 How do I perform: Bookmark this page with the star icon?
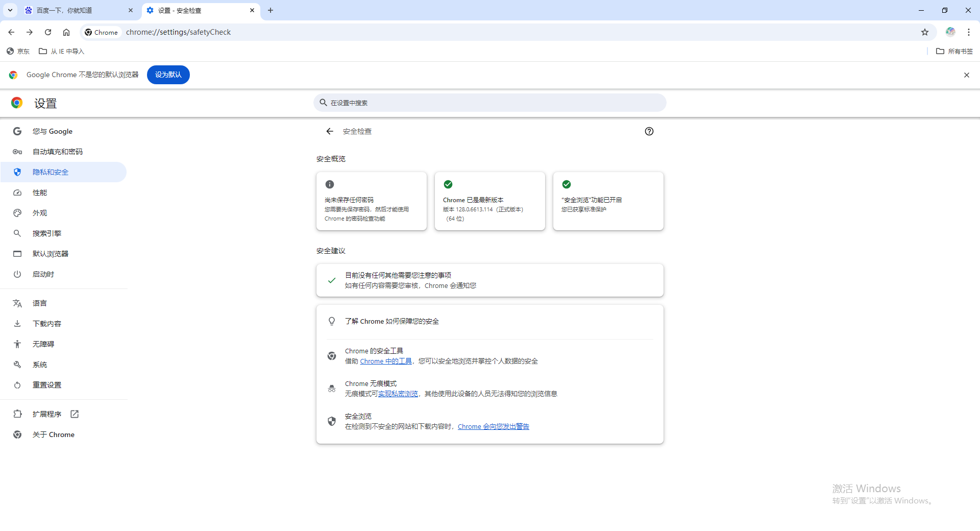925,32
